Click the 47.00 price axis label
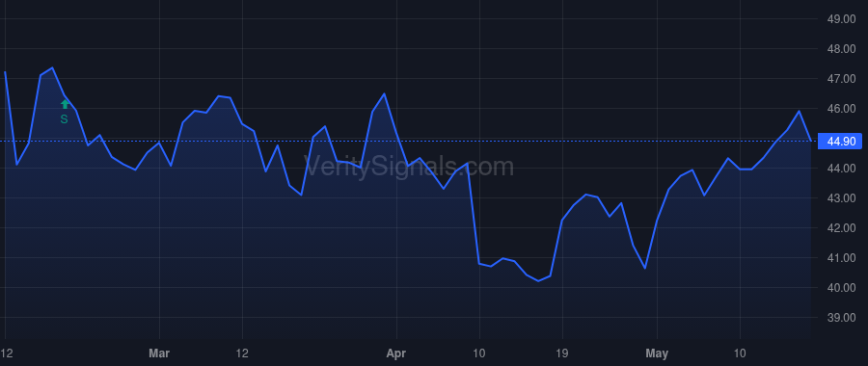 [x=841, y=79]
